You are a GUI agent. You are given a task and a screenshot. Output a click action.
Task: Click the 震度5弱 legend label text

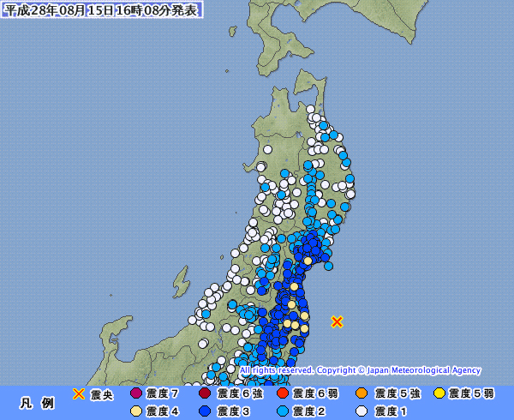click(471, 393)
